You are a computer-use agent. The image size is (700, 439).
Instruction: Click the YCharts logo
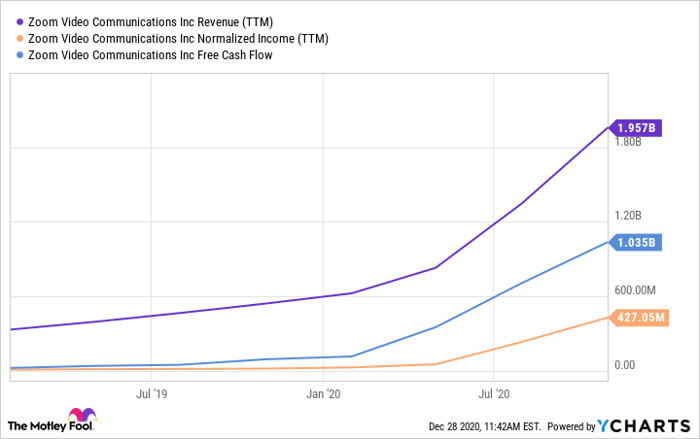point(641,426)
